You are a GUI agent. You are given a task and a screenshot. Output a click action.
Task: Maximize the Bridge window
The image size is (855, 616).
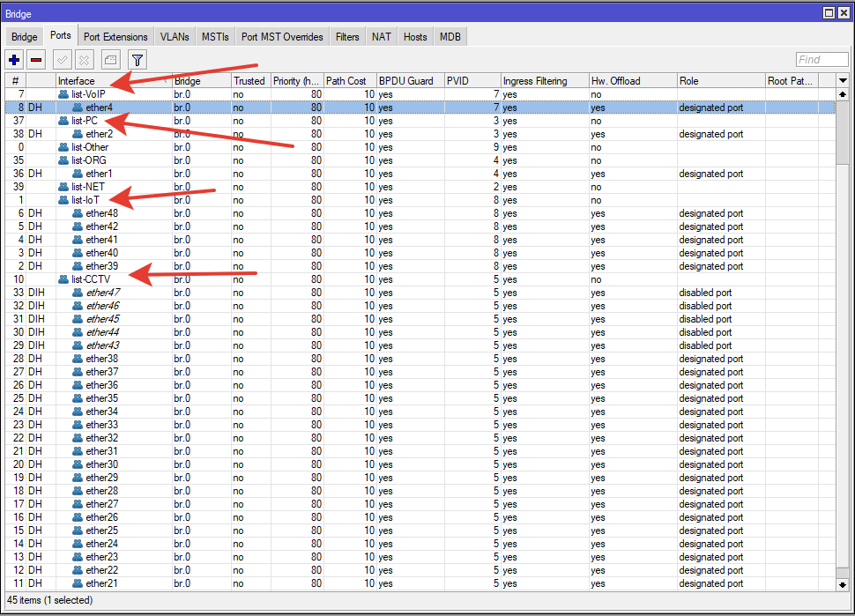[829, 13]
